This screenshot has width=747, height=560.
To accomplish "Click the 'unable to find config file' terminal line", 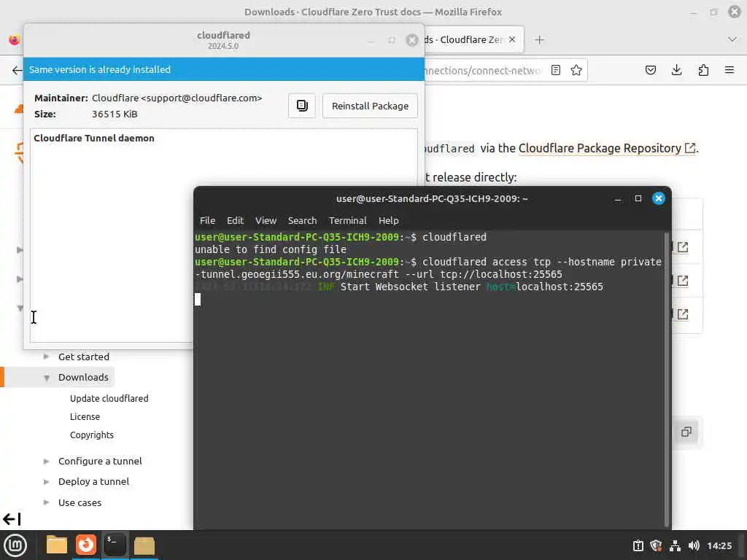I will 271,249.
